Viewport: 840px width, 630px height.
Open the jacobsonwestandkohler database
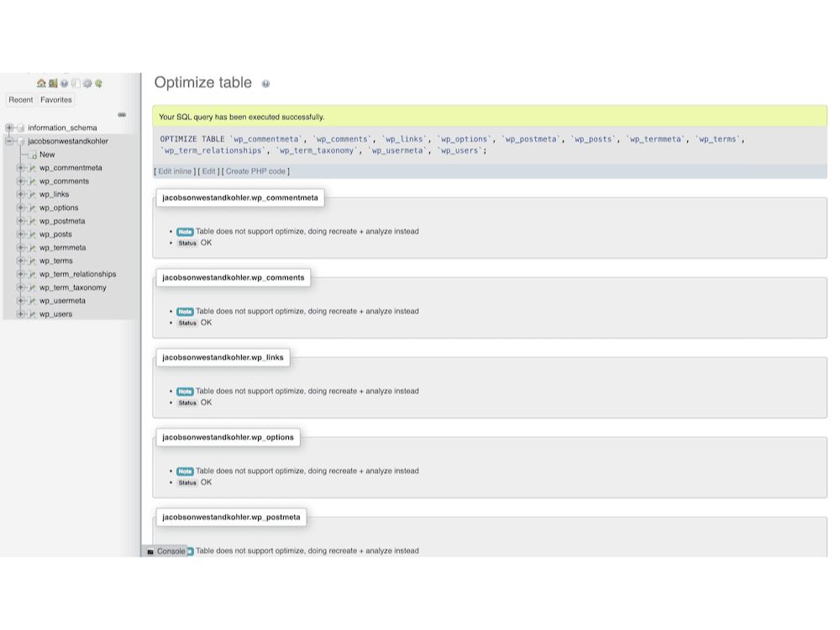67,141
